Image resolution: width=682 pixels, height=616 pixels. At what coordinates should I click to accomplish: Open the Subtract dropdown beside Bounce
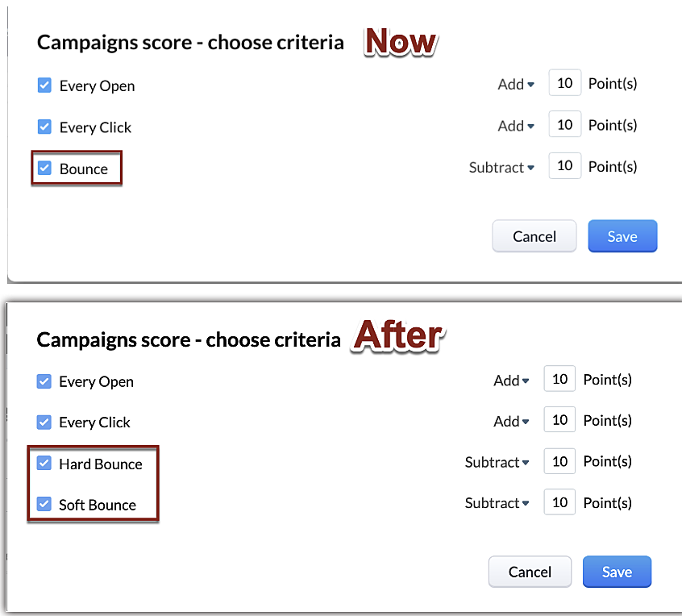tap(501, 167)
